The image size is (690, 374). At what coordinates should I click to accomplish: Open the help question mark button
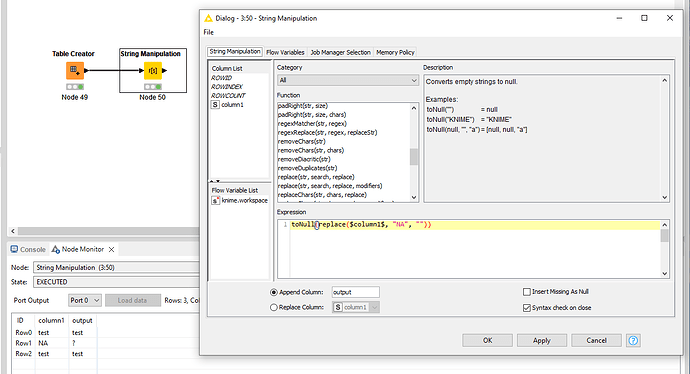click(633, 340)
